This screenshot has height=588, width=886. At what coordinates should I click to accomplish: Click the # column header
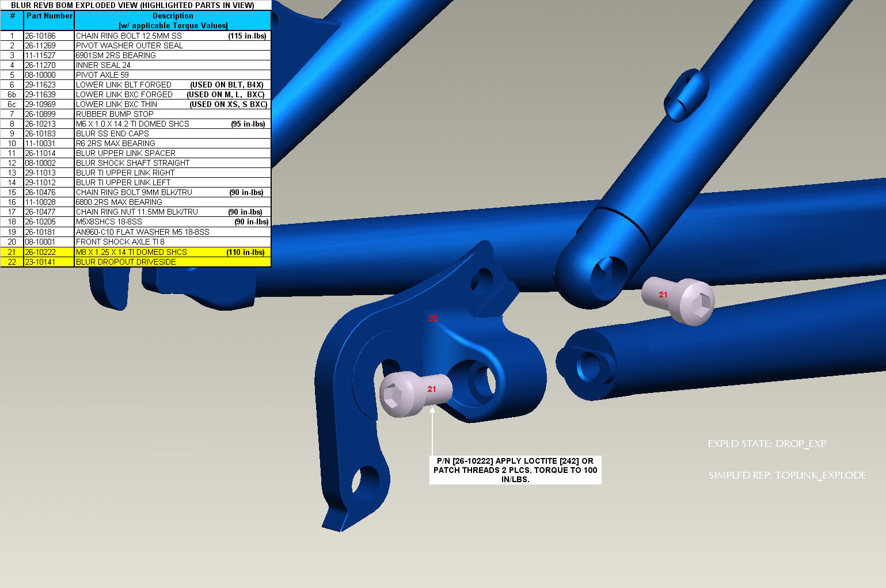[x=12, y=16]
